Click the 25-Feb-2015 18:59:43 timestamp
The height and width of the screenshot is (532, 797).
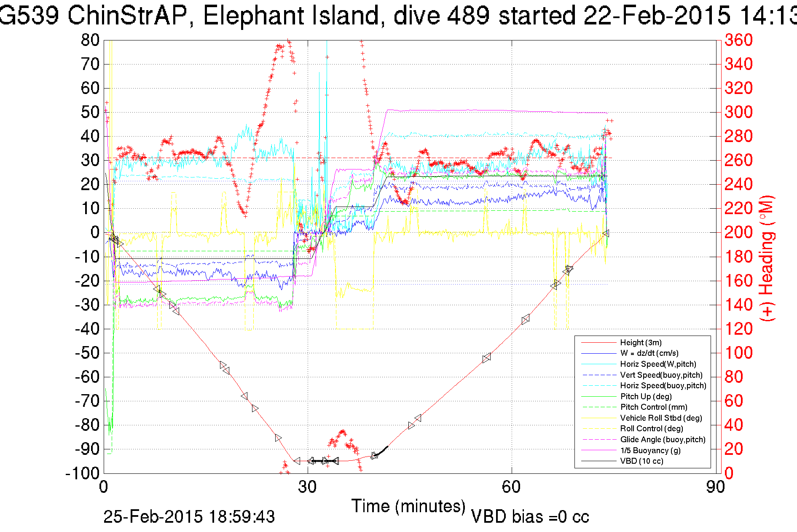[189, 517]
